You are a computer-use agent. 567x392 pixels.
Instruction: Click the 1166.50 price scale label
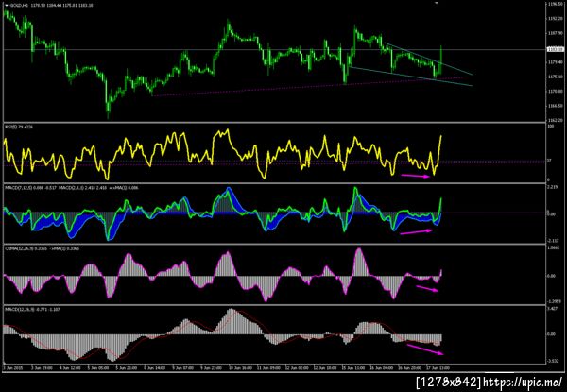click(555, 106)
